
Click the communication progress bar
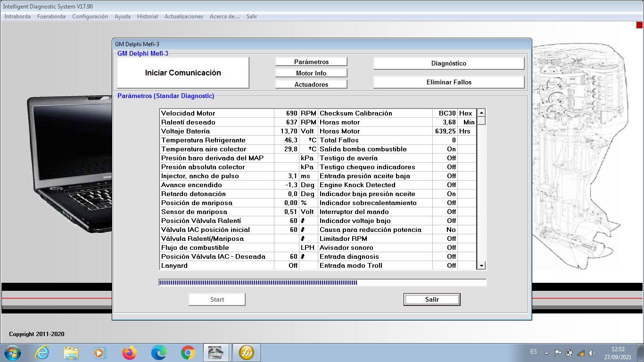tap(322, 283)
